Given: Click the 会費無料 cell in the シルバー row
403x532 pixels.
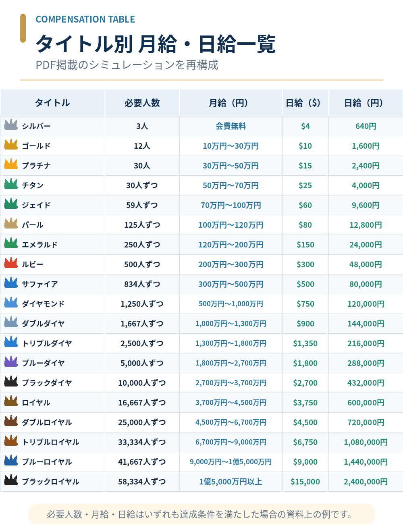Looking at the screenshot, I should coord(231,126).
